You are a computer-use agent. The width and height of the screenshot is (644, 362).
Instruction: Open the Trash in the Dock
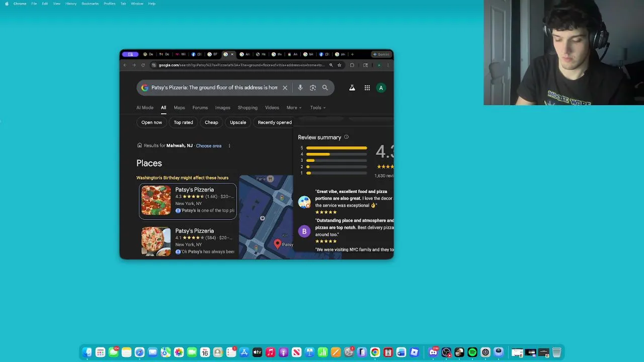click(x=556, y=352)
